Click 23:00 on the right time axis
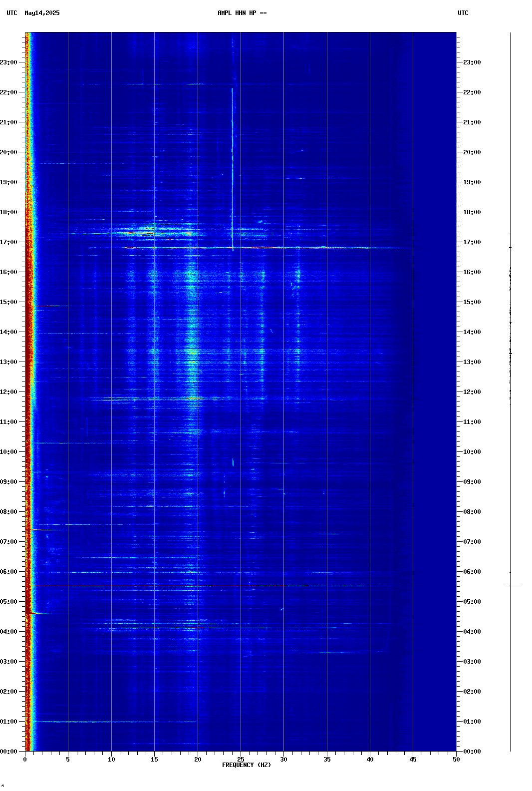532x791 pixels. (x=472, y=62)
